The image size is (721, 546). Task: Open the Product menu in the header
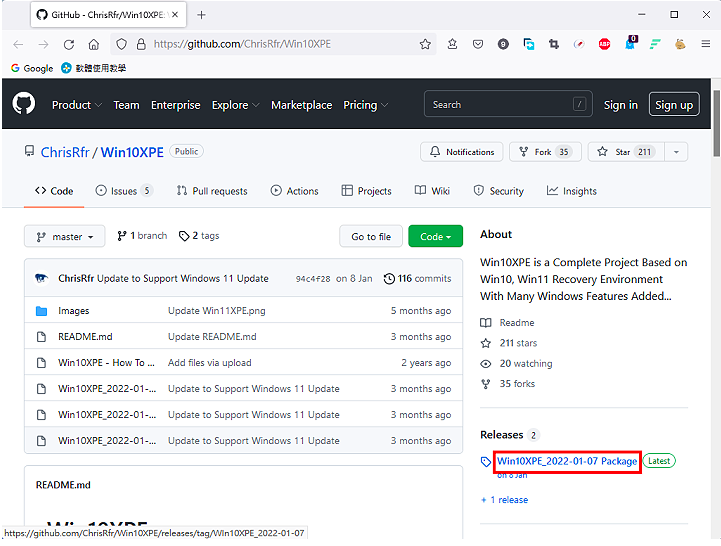tap(76, 105)
